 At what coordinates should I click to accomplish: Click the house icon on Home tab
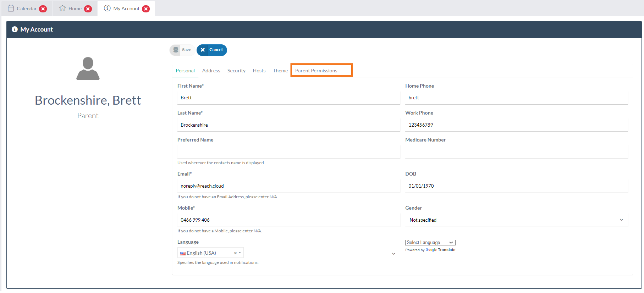coord(62,8)
